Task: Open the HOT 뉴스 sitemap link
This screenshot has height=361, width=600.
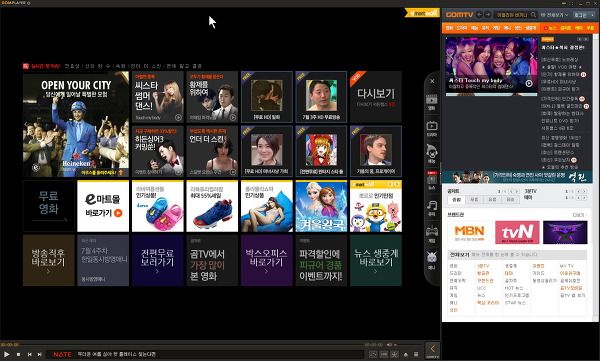Action: coord(514,288)
